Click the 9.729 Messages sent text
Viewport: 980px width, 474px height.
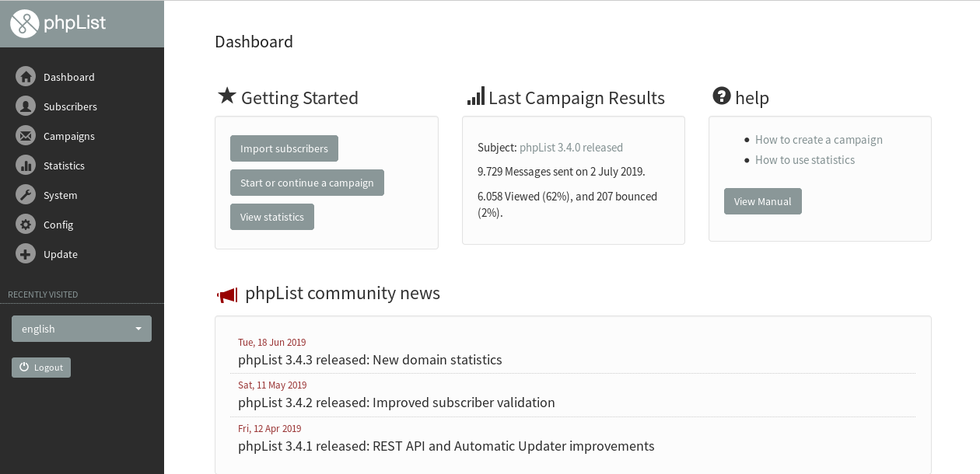tap(562, 172)
